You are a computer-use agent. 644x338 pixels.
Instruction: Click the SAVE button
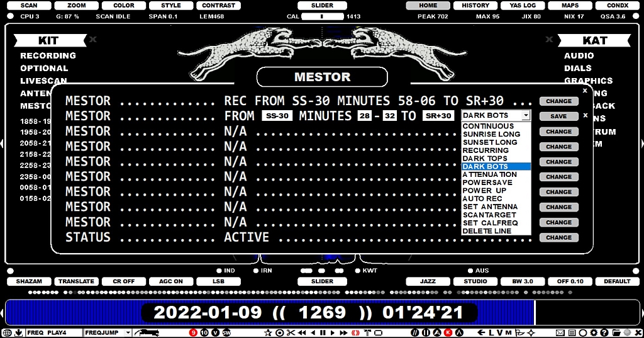[x=558, y=116]
